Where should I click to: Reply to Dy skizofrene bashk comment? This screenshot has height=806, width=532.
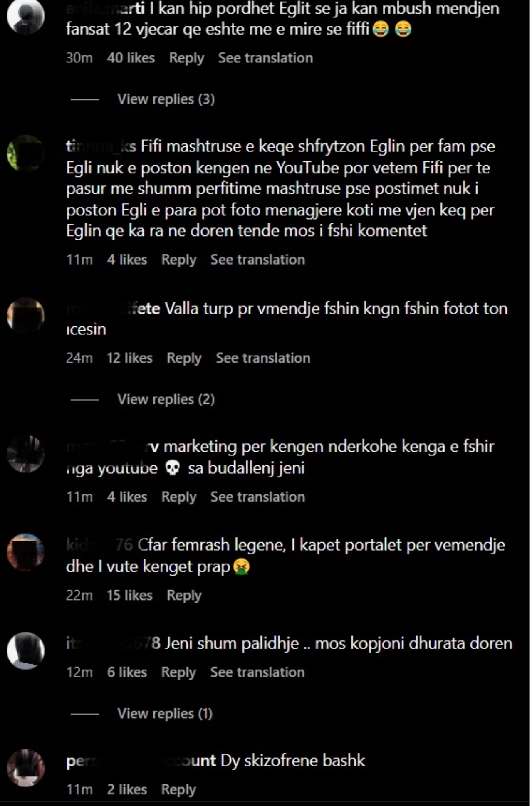178,789
